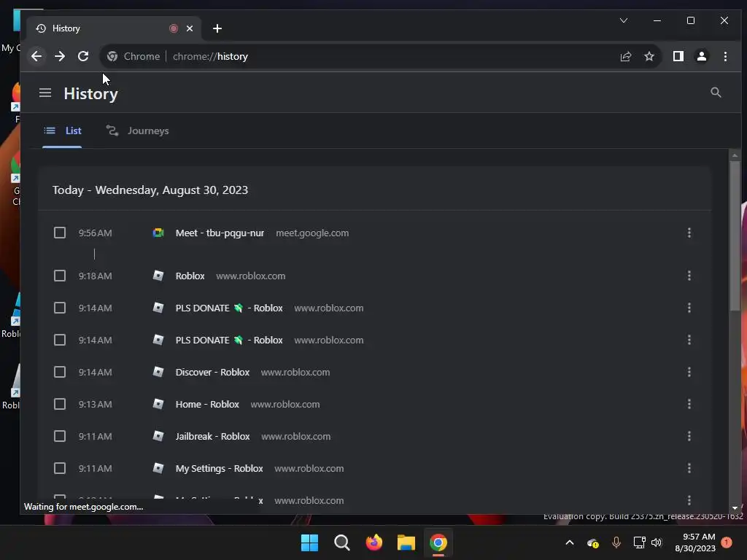The width and height of the screenshot is (747, 560).
Task: Check the box for Jailbreak - Roblox entry
Action: (x=60, y=436)
